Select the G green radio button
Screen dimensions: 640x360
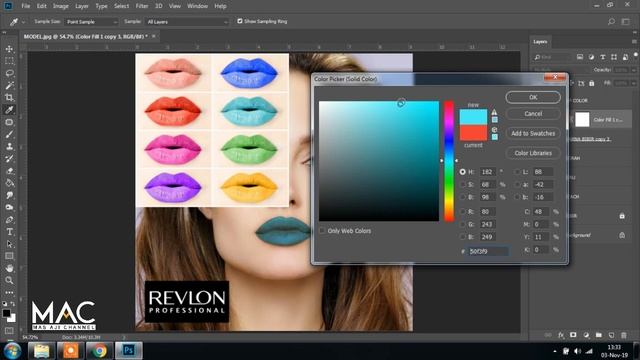pos(462,224)
